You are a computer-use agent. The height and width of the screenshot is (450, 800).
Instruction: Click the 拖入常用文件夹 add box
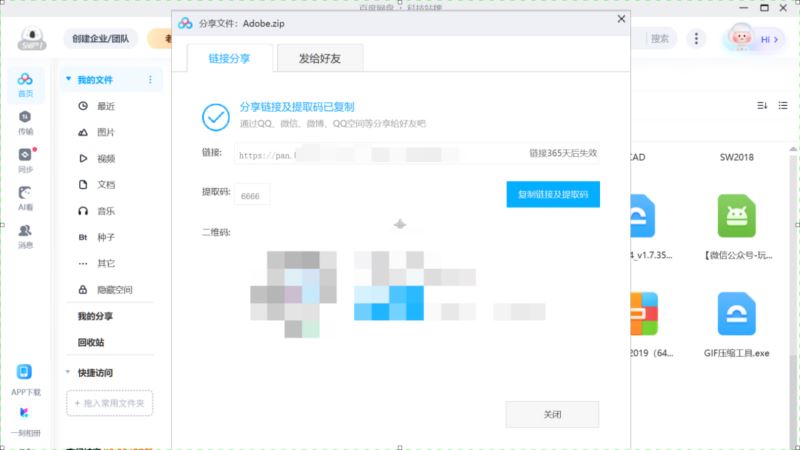(x=109, y=403)
